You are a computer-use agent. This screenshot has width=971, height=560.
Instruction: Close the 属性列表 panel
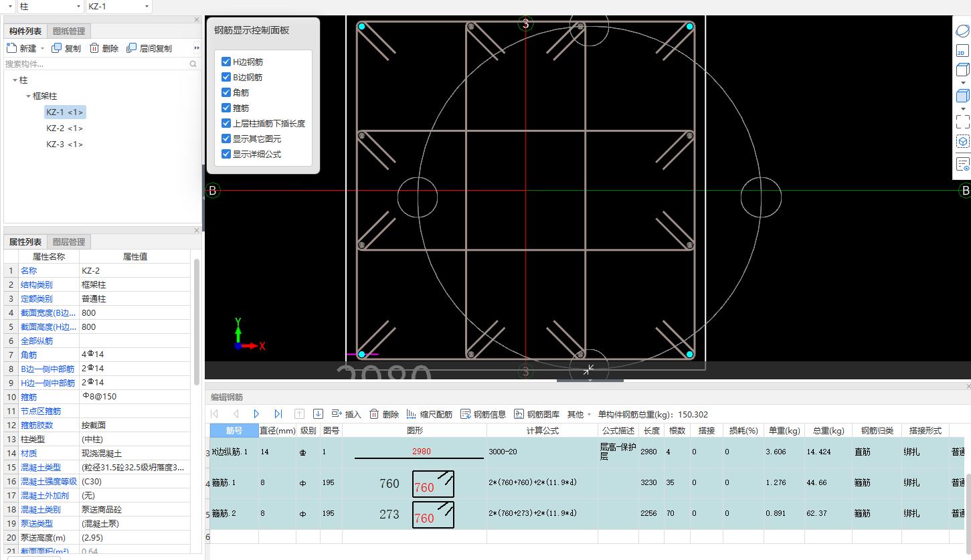click(x=197, y=231)
